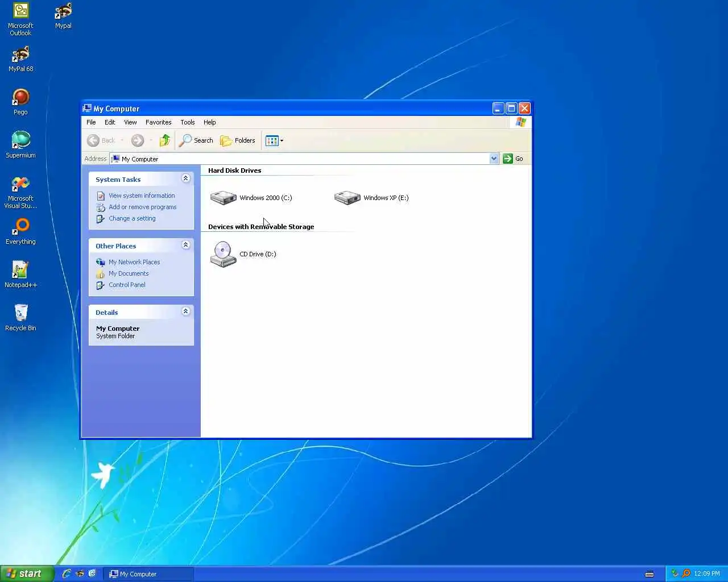Minimize the My Computer window
The height and width of the screenshot is (582, 728).
[x=498, y=108]
